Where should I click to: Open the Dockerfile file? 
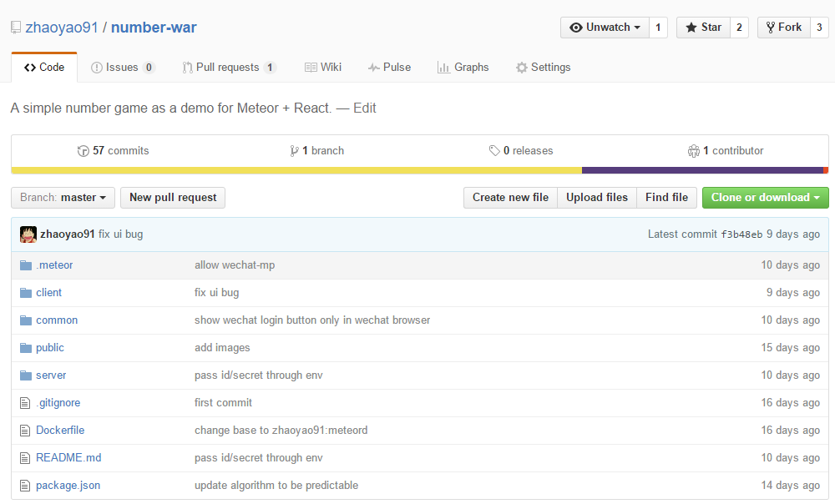click(x=60, y=431)
